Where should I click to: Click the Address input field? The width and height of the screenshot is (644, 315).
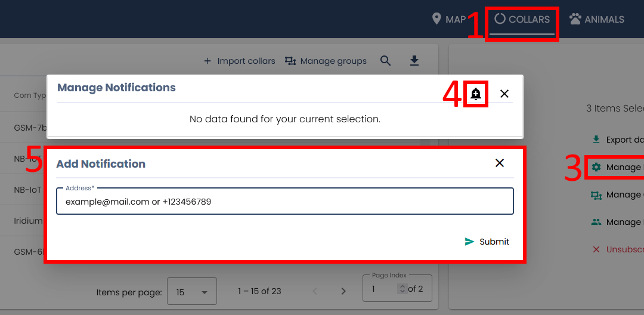(285, 202)
